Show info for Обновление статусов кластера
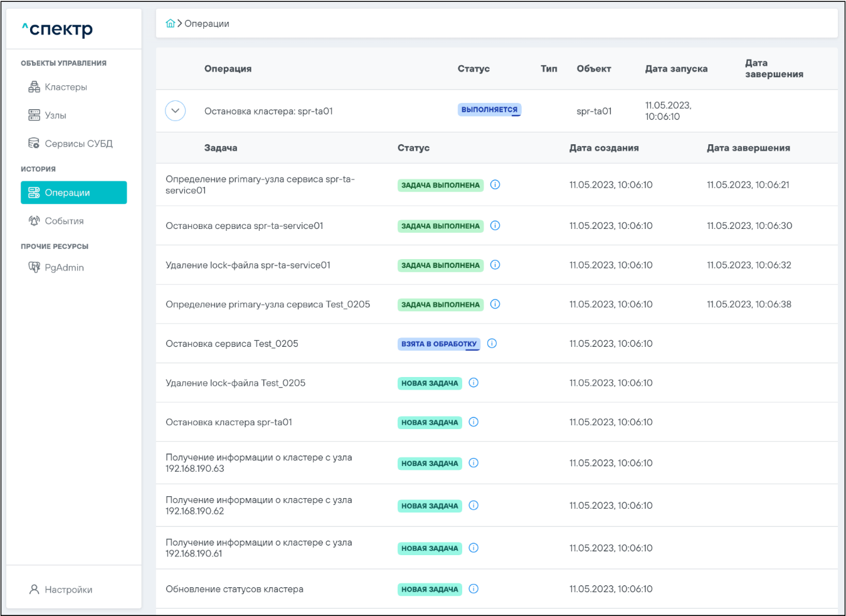Screen dimensions: 846x616 (473, 589)
